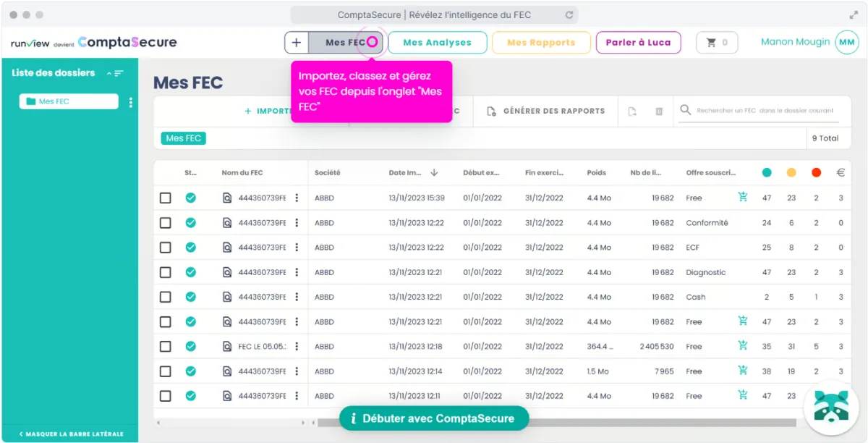Click the Importer button
This screenshot has height=443, width=868.
click(x=268, y=111)
